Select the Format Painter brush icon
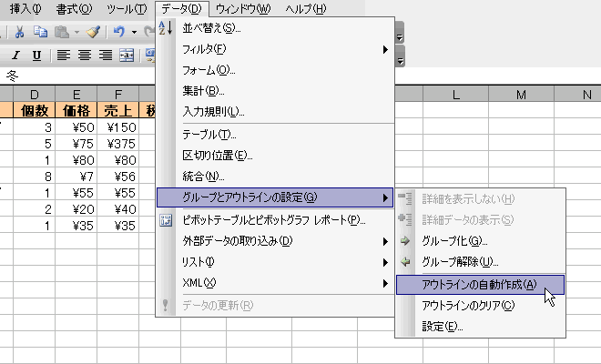 tap(93, 32)
